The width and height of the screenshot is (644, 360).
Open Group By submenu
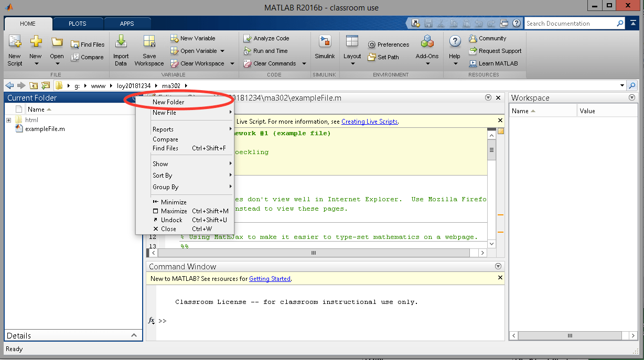point(185,187)
